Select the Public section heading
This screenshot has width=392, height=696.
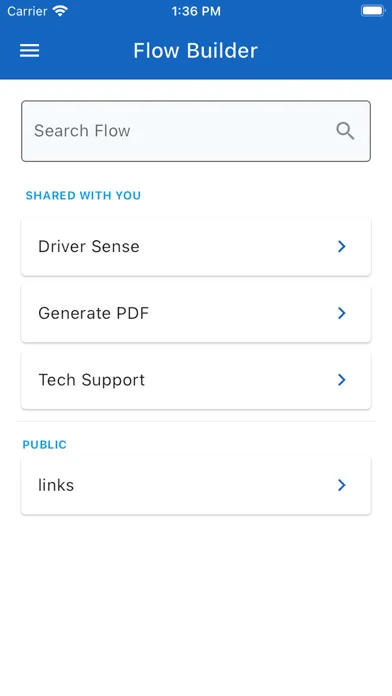(x=44, y=444)
